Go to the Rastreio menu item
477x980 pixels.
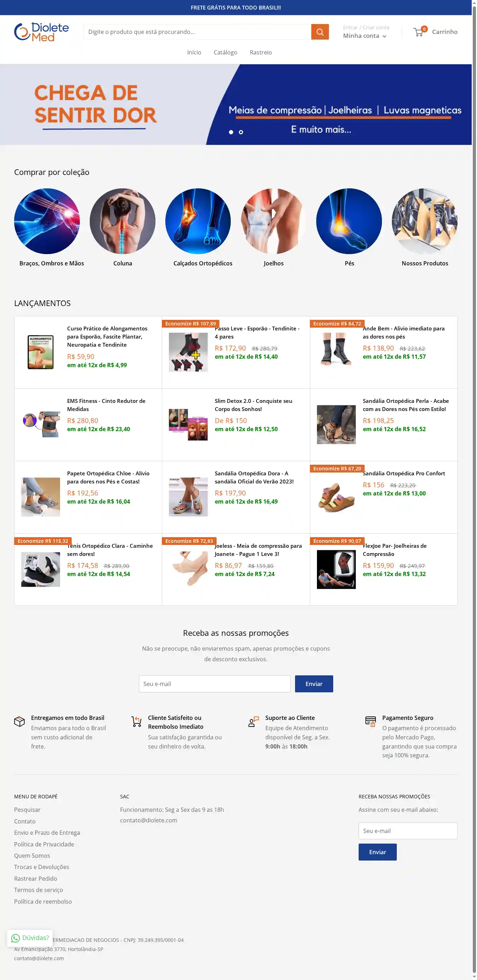point(260,53)
